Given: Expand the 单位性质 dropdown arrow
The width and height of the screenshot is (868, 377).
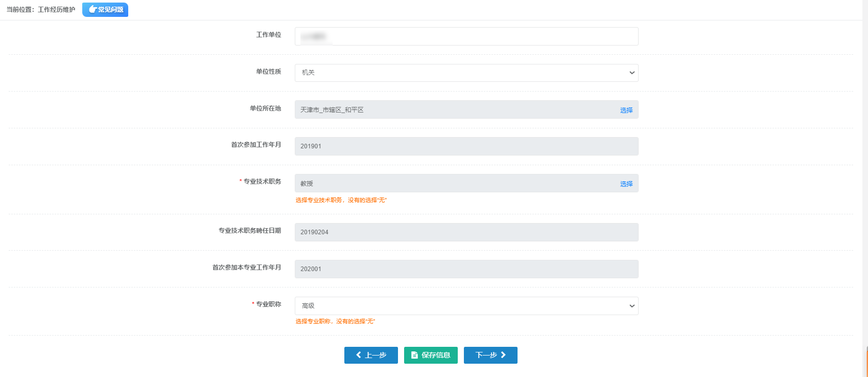Looking at the screenshot, I should 632,73.
